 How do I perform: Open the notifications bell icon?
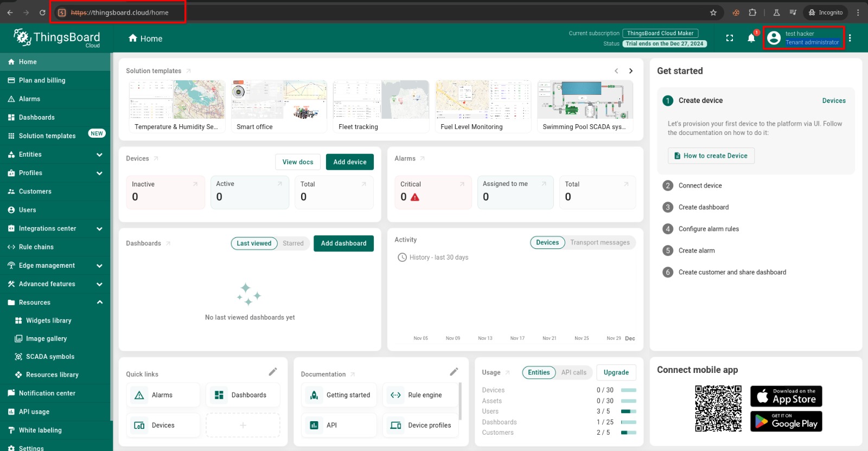coord(751,38)
